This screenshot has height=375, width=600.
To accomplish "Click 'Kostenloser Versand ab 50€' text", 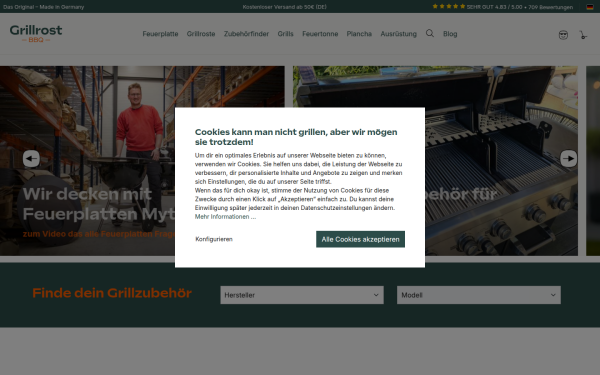I will pyautogui.click(x=285, y=7).
